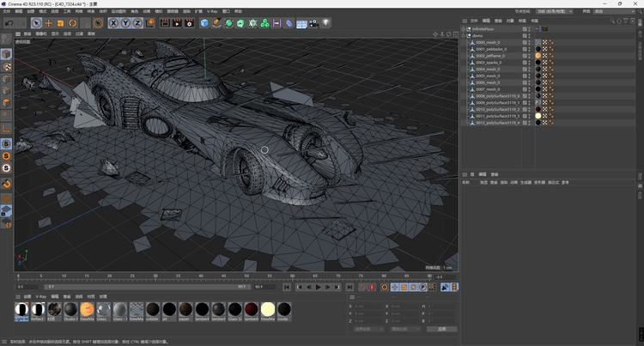
Task: Toggle X axis lock
Action: click(113, 23)
